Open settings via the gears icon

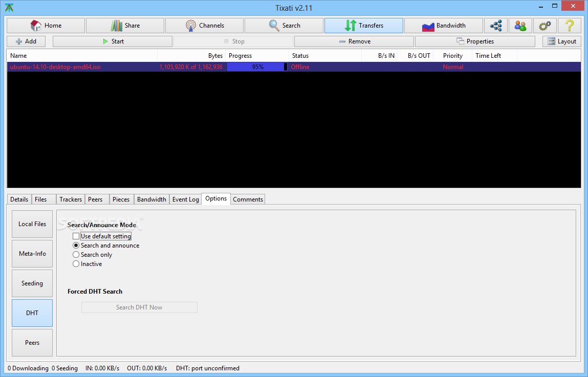[545, 26]
